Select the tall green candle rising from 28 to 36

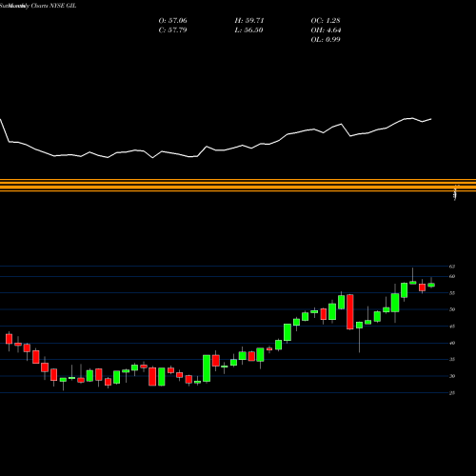207,368
